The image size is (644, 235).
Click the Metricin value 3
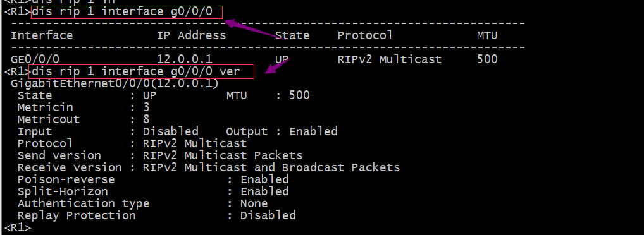coord(146,108)
